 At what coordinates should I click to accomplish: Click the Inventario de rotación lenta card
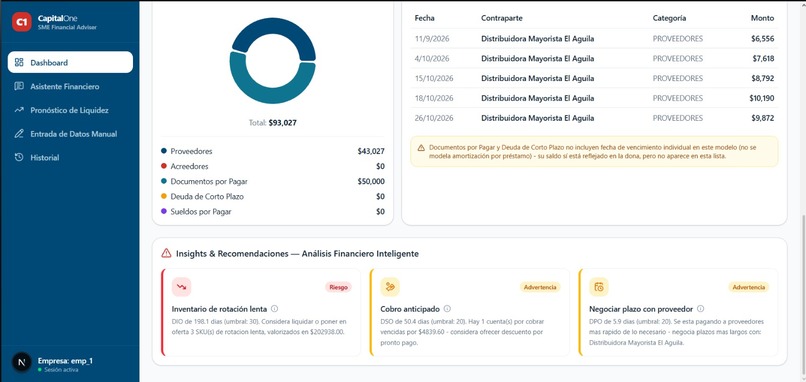tap(261, 312)
